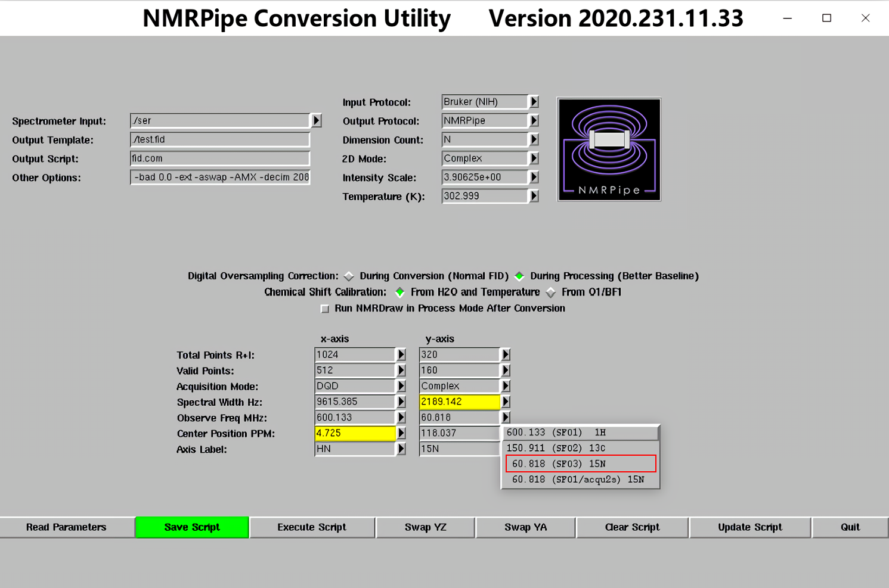Click the Intensity Scale 3.90625e+00 field
Viewport: 889px width, 588px height.
coord(485,177)
